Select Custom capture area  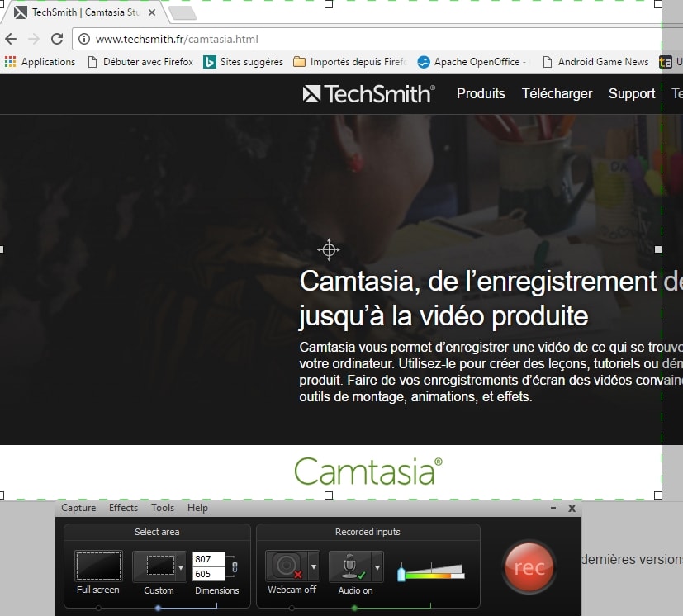pyautogui.click(x=154, y=566)
